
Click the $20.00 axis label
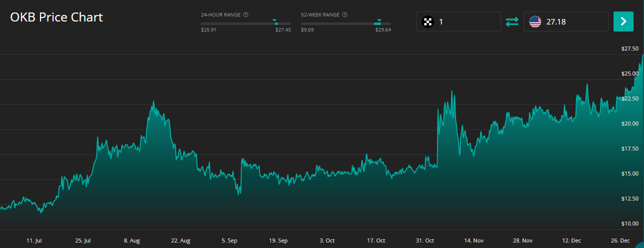(x=629, y=124)
